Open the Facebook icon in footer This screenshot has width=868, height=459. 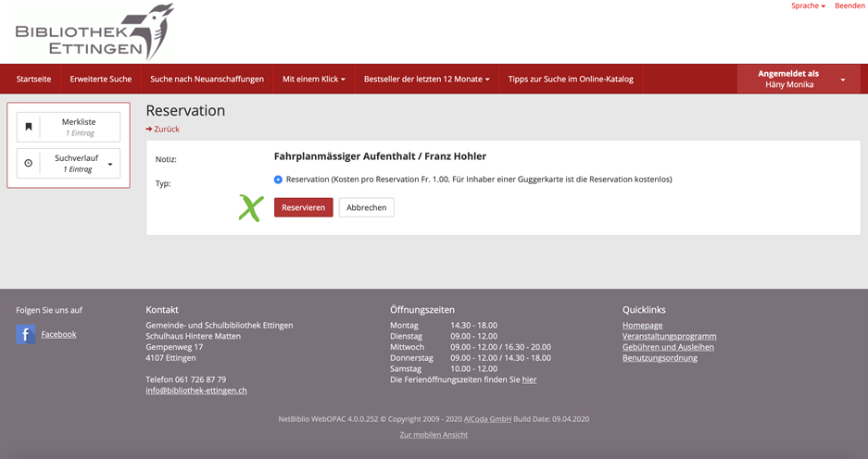click(26, 334)
